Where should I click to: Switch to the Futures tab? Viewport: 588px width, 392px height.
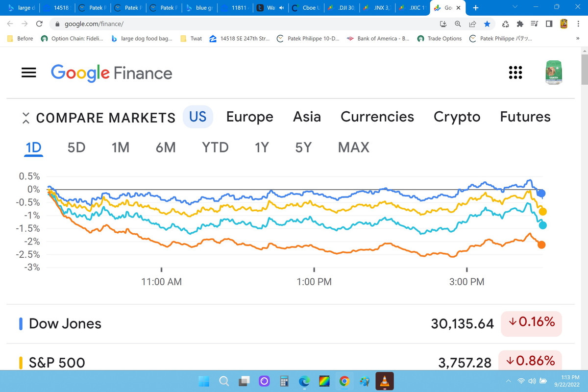(x=525, y=117)
